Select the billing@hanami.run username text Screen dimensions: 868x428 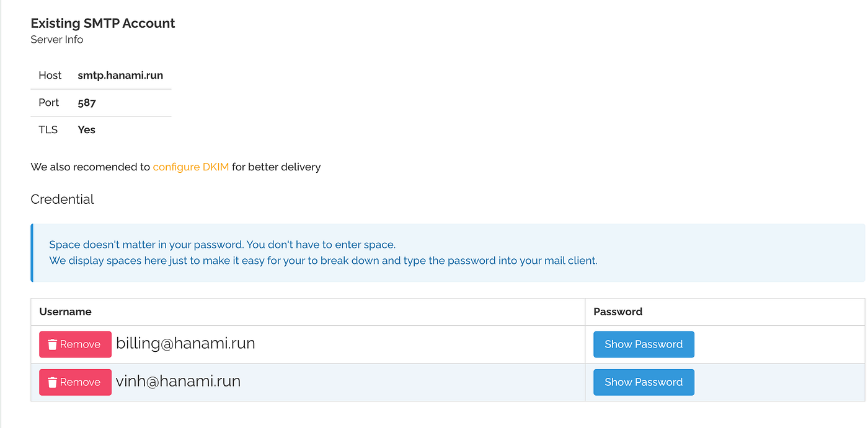point(185,343)
